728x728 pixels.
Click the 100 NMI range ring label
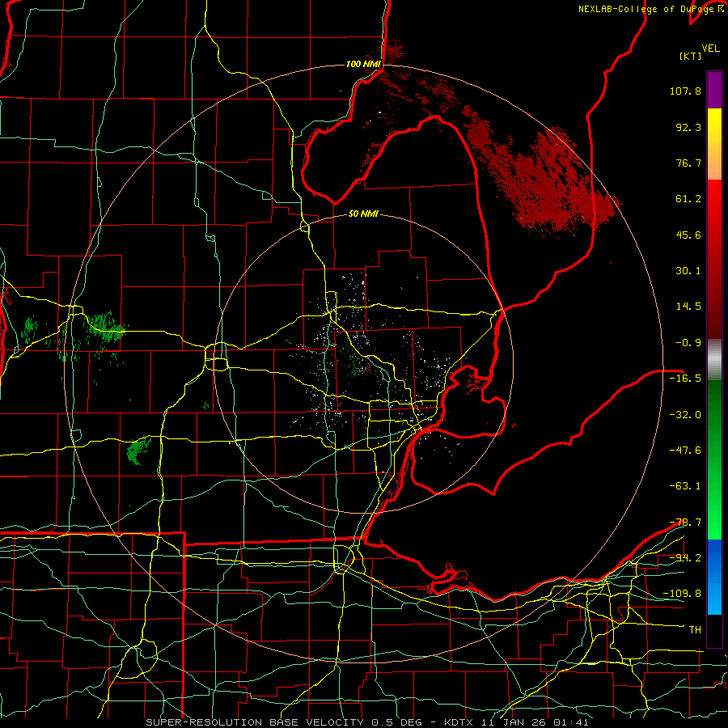point(363,64)
